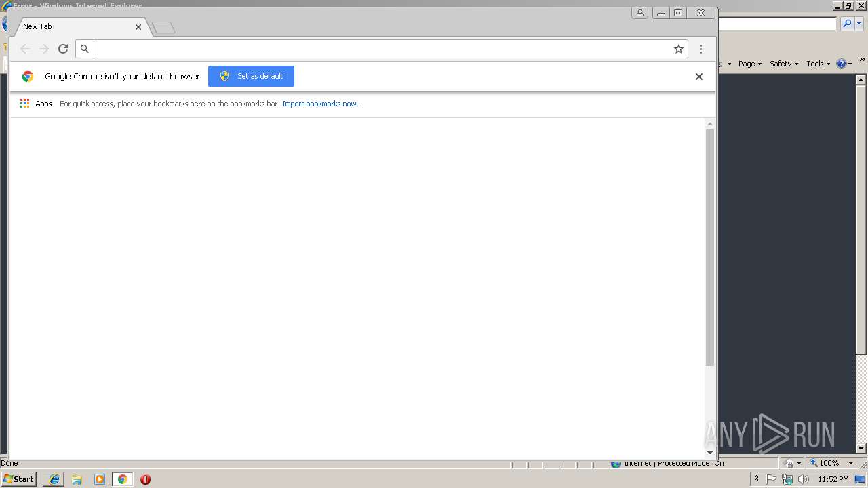Dismiss the default browser notification

pos(699,77)
